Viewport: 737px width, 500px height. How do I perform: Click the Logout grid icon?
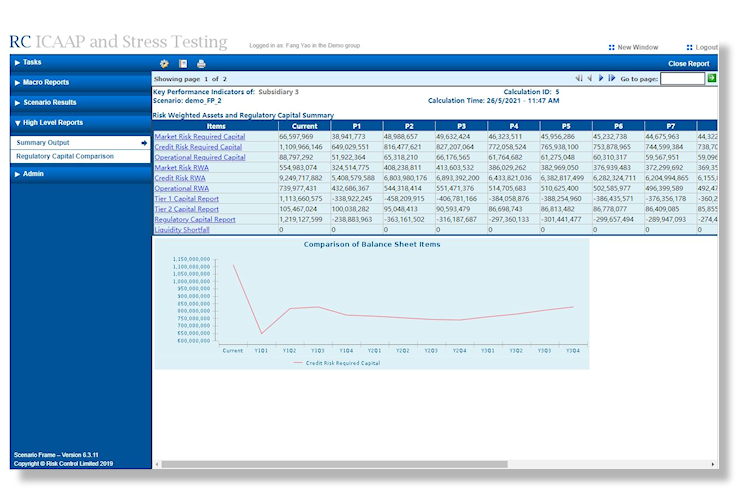tap(689, 47)
